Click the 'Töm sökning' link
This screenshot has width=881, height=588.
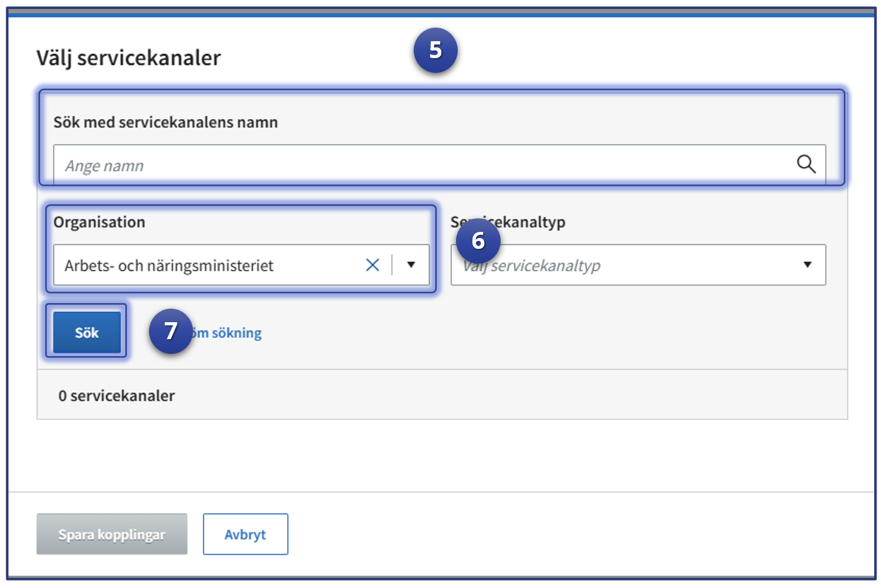point(231,333)
